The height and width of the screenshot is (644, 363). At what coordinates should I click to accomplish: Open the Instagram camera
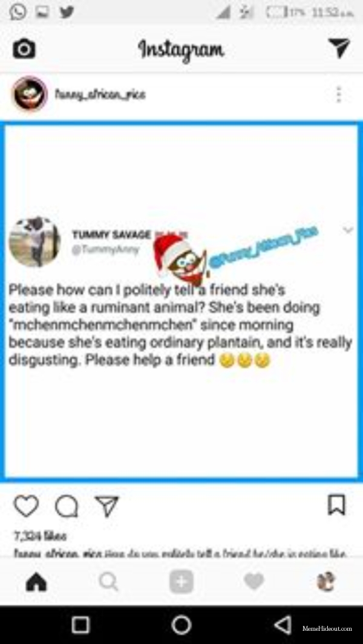click(x=24, y=50)
